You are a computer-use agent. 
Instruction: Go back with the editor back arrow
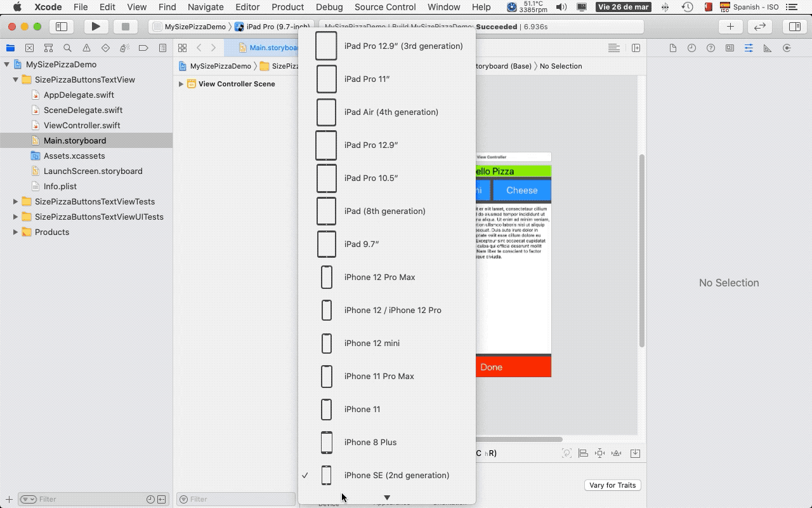(x=199, y=48)
